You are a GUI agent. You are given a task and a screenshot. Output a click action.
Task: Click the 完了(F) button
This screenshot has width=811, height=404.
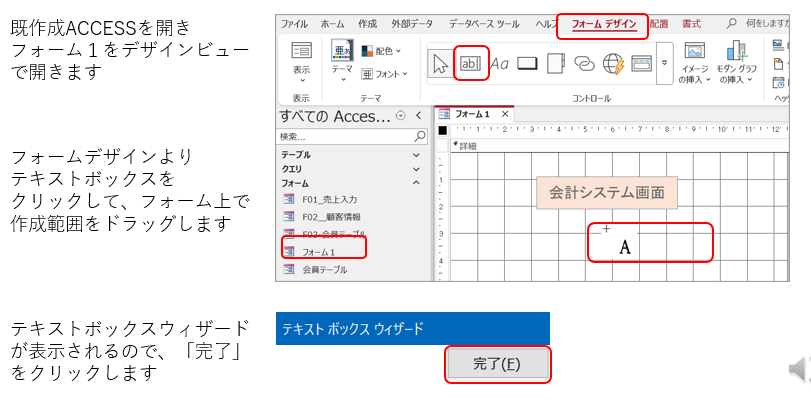pos(496,364)
